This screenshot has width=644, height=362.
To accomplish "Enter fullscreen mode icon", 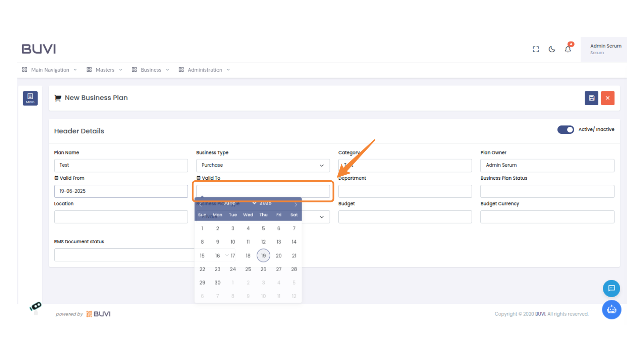I will coord(536,49).
